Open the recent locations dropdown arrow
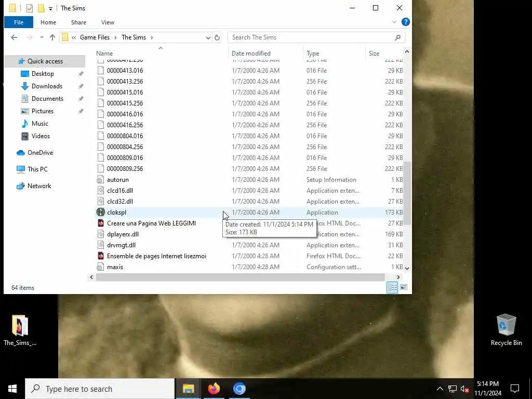532x399 pixels. (42, 37)
